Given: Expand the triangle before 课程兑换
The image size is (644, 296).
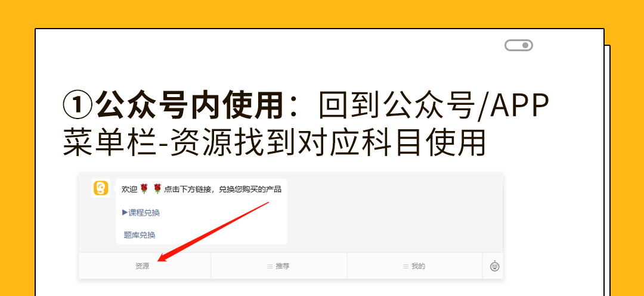Looking at the screenshot, I should (125, 213).
